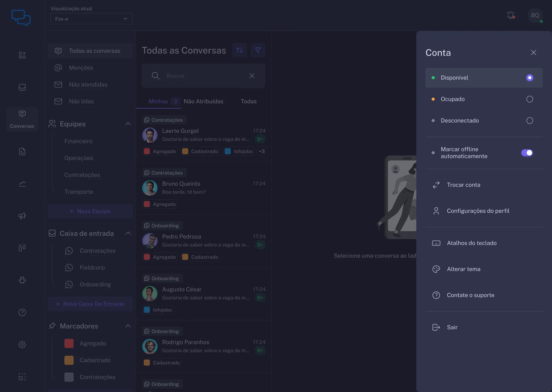Viewport: 552px width, 392px height.
Task: Click the Contratações tag above Bruno Queirós
Action: 164,173
